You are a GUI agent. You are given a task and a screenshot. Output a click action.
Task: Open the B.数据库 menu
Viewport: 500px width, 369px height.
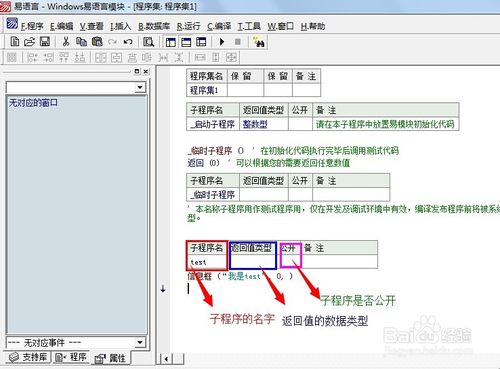154,26
